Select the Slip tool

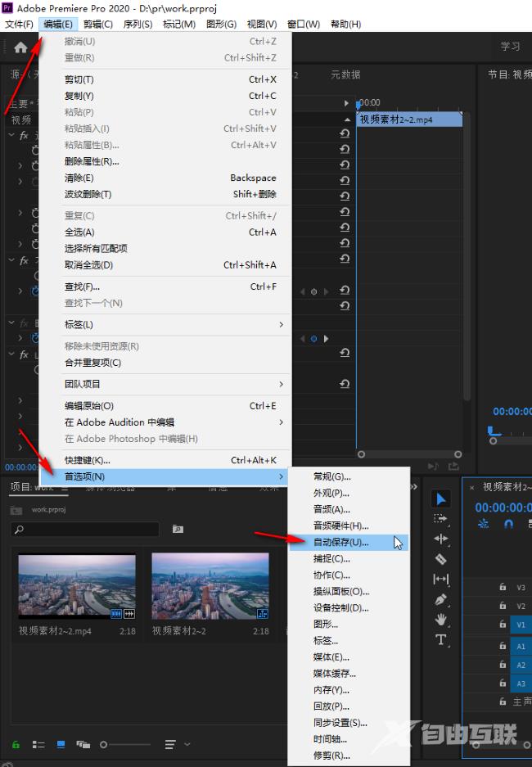(440, 580)
